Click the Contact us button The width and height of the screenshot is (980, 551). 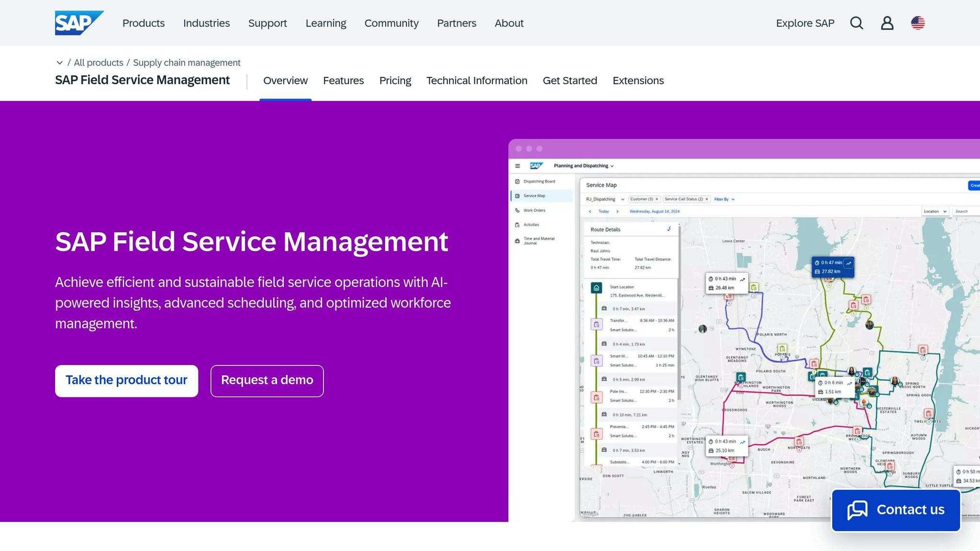click(x=896, y=510)
